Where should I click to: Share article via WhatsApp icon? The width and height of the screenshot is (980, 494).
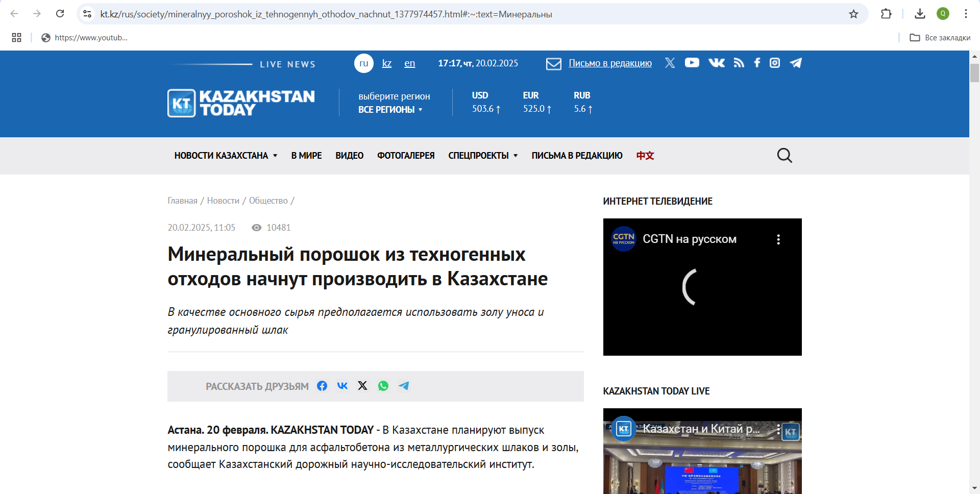[383, 386]
